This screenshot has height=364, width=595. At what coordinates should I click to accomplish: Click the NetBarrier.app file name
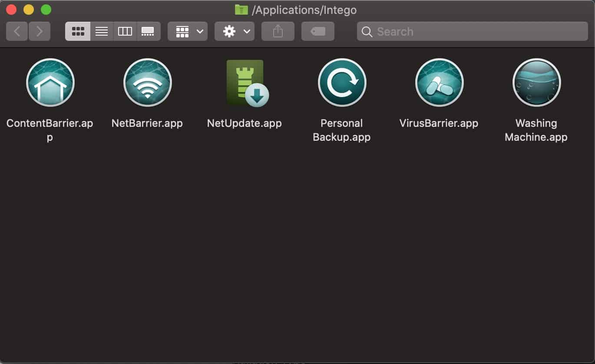[x=147, y=123]
